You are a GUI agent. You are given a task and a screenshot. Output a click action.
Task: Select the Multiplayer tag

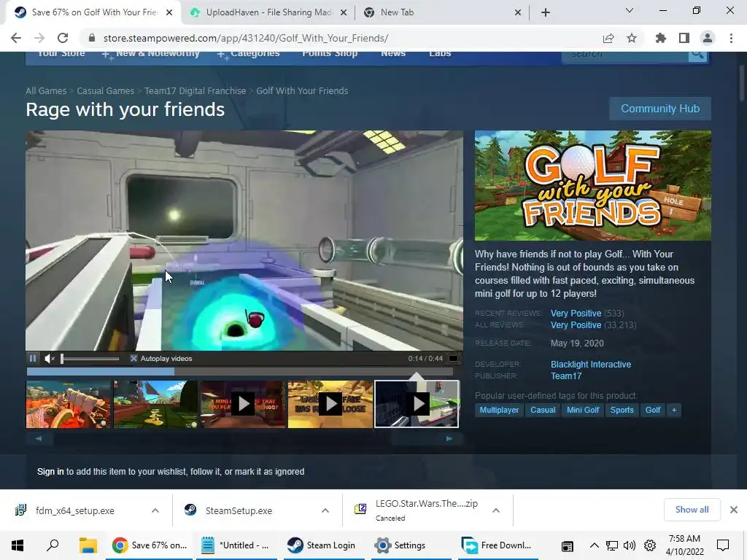499,410
